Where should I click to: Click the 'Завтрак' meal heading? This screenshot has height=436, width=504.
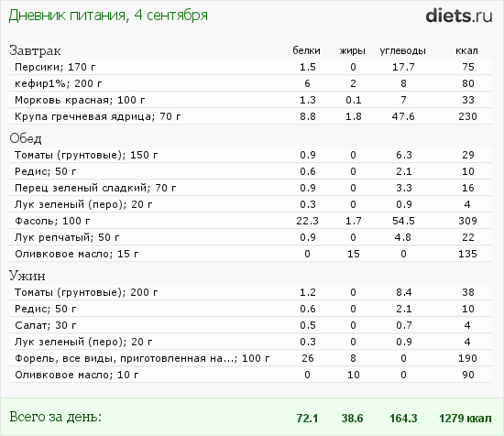(35, 50)
